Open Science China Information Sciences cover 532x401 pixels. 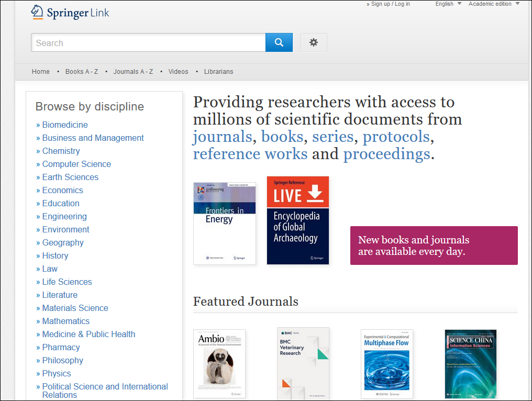point(471,364)
